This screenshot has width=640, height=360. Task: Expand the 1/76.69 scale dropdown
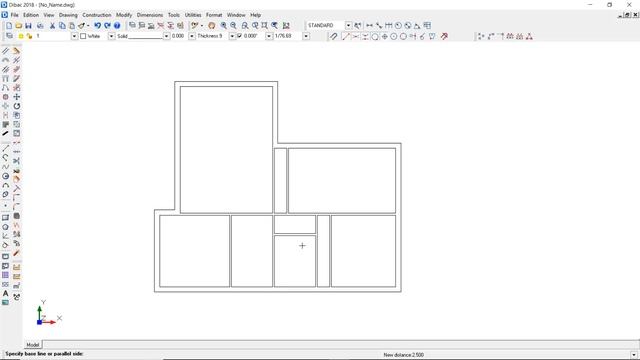coord(306,36)
